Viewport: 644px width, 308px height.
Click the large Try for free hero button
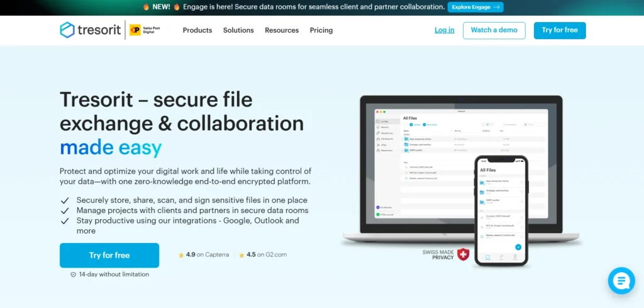click(109, 255)
